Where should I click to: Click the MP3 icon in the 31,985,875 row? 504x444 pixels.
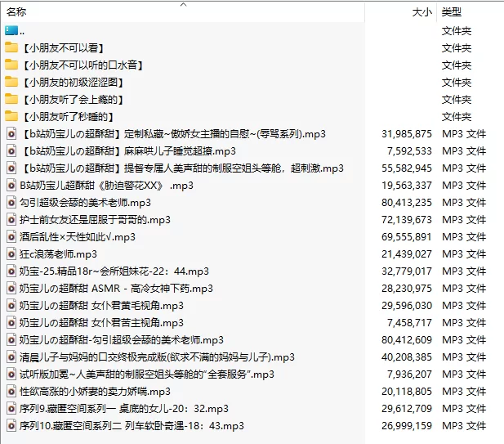11,134
